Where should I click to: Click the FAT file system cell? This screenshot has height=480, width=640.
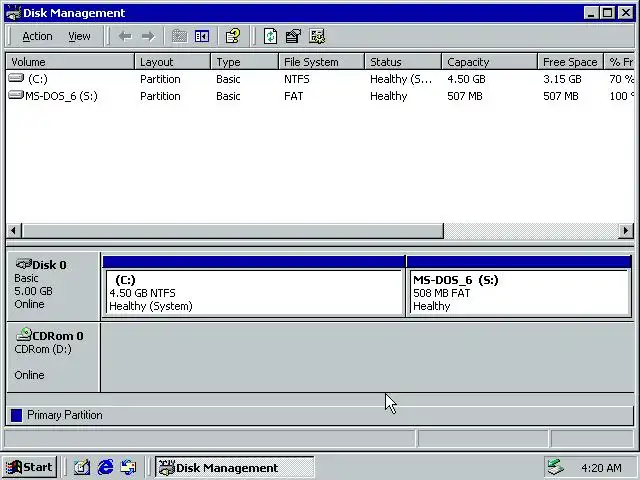[x=293, y=96]
